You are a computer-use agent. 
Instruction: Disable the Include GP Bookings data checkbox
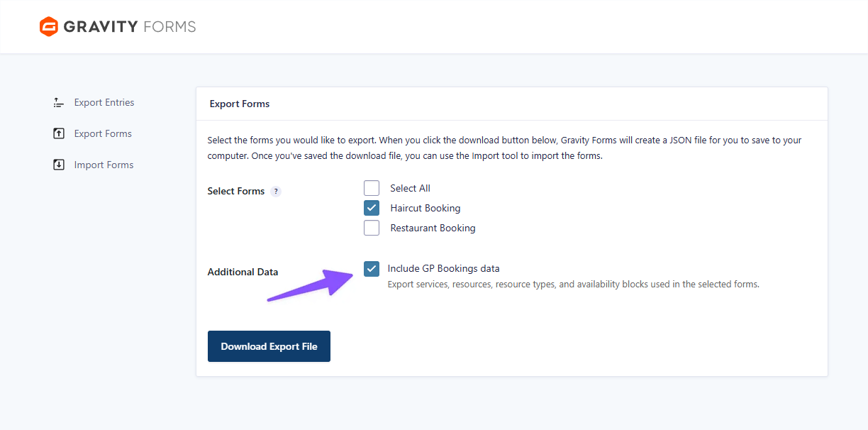point(372,269)
